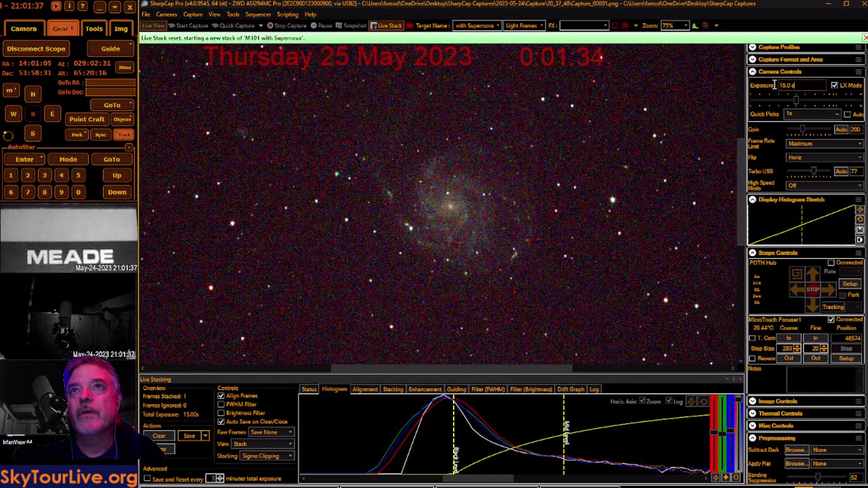Click the half-circle contrast icon in histogram stretch
Viewport: 868px width, 488px height.
click(x=860, y=239)
